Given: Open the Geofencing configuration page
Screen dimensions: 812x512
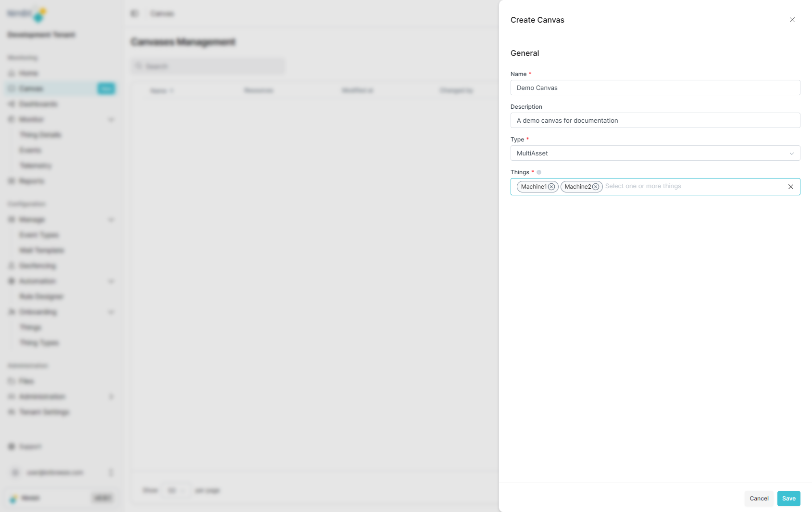Looking at the screenshot, I should click(37, 266).
